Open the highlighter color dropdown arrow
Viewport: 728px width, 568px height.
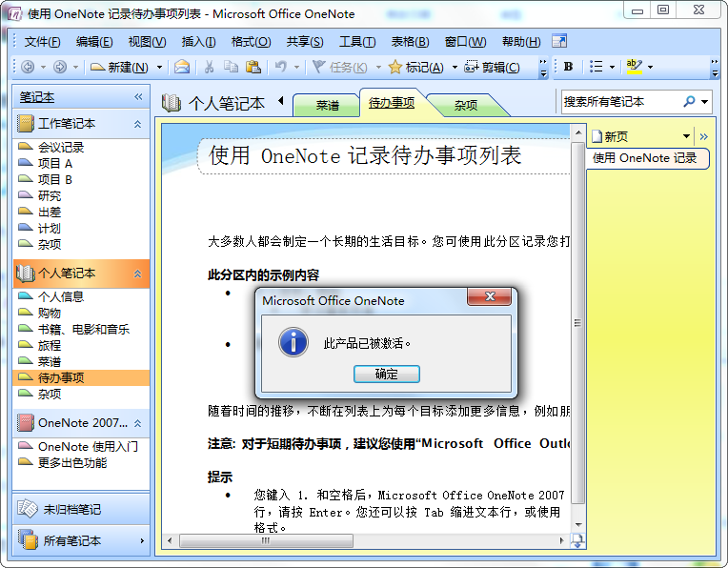click(651, 68)
